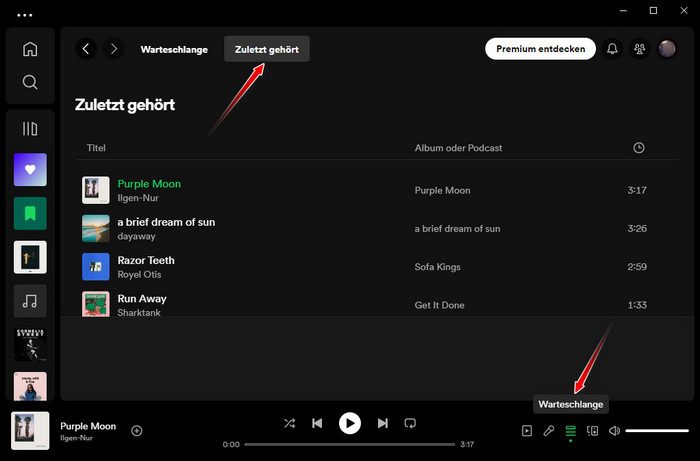
Task: Open a brief dream of sun track
Action: click(166, 222)
